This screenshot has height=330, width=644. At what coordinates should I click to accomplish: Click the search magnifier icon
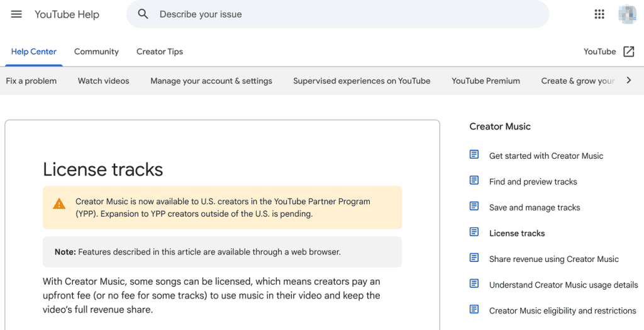click(x=143, y=14)
